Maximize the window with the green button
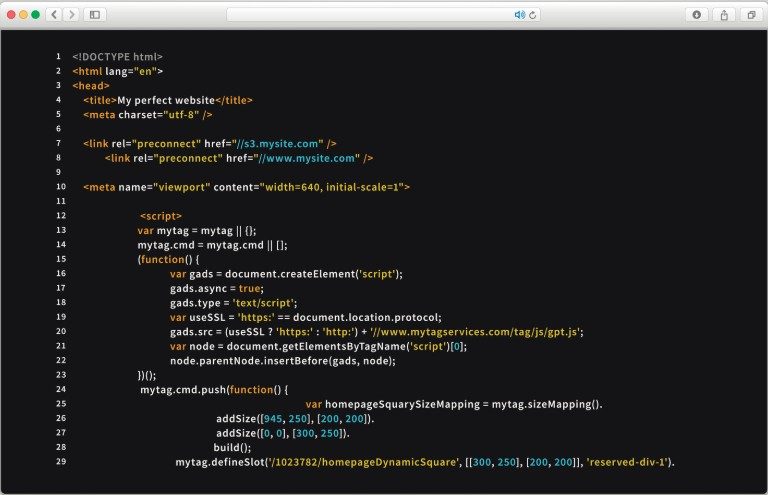 [x=35, y=15]
